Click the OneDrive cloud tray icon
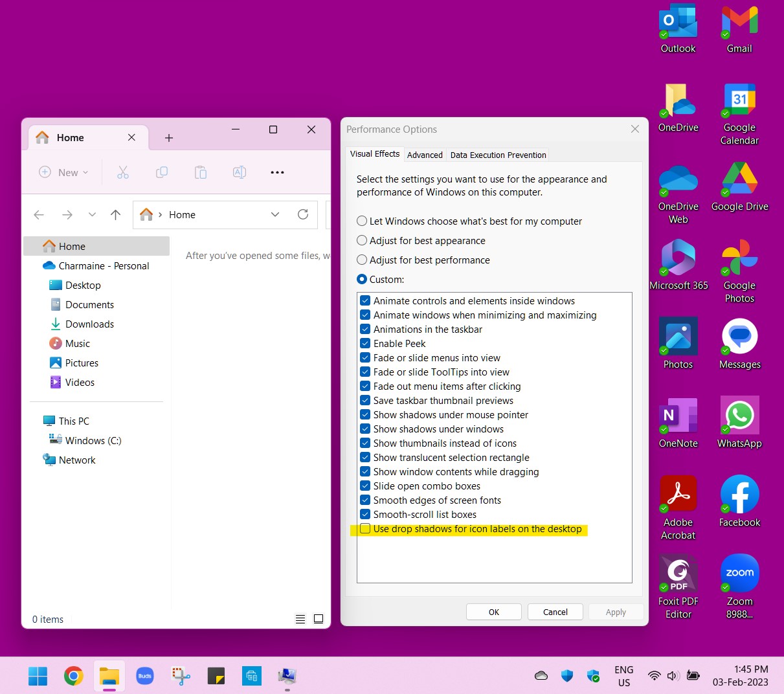Image resolution: width=784 pixels, height=694 pixels. (541, 676)
